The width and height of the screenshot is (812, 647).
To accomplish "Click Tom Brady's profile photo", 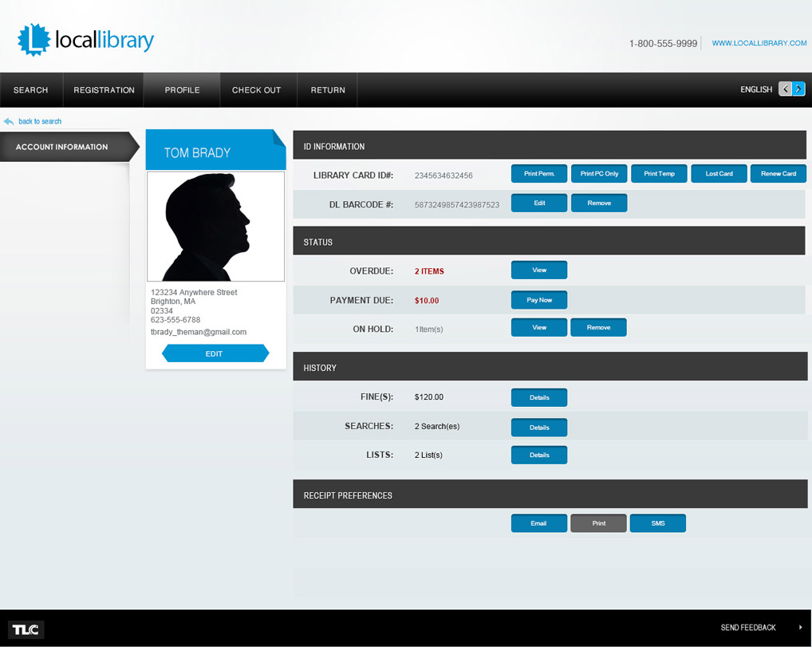I will (215, 227).
